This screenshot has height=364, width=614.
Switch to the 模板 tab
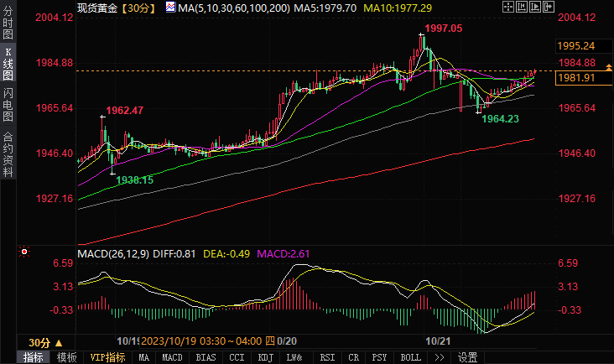(67, 357)
